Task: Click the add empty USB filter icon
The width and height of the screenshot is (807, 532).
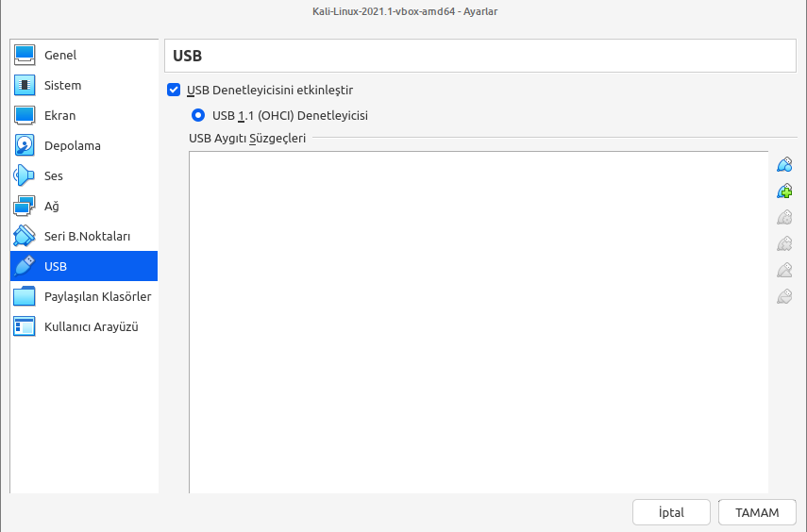Action: [x=783, y=165]
